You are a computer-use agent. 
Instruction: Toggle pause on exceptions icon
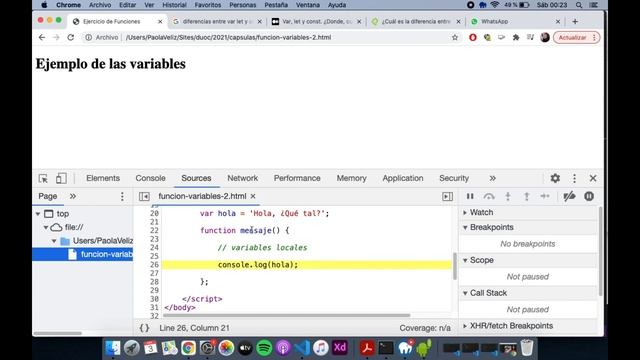pos(589,196)
